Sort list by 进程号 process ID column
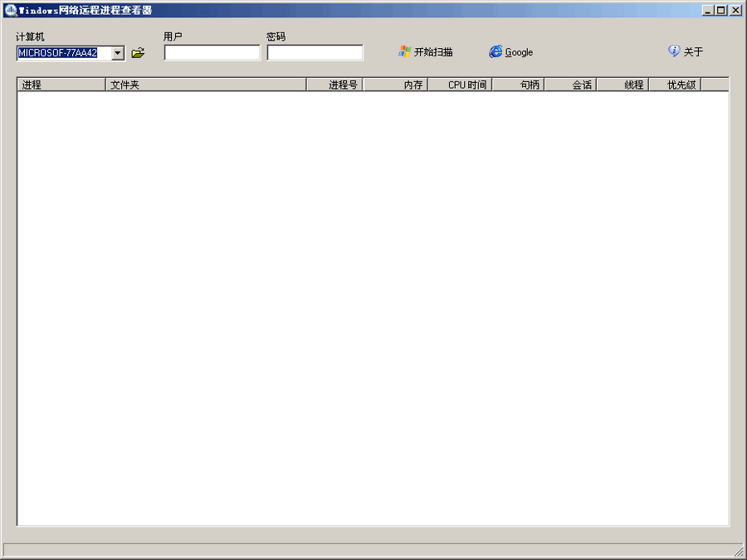The width and height of the screenshot is (747, 560). [x=335, y=85]
